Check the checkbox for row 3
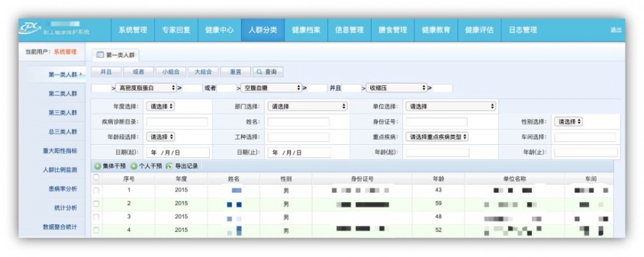 [96, 217]
